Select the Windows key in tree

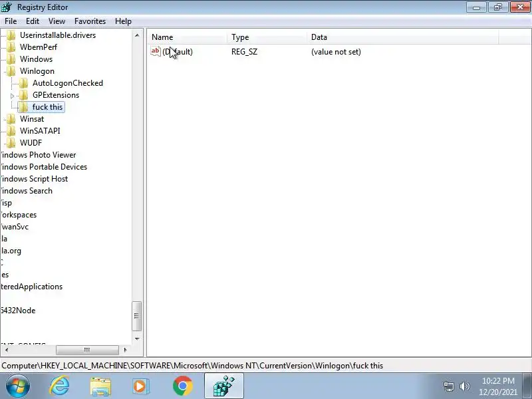coord(37,59)
